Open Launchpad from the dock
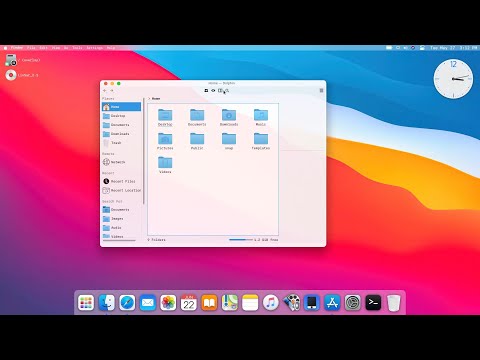The height and width of the screenshot is (360, 480). coord(86,303)
